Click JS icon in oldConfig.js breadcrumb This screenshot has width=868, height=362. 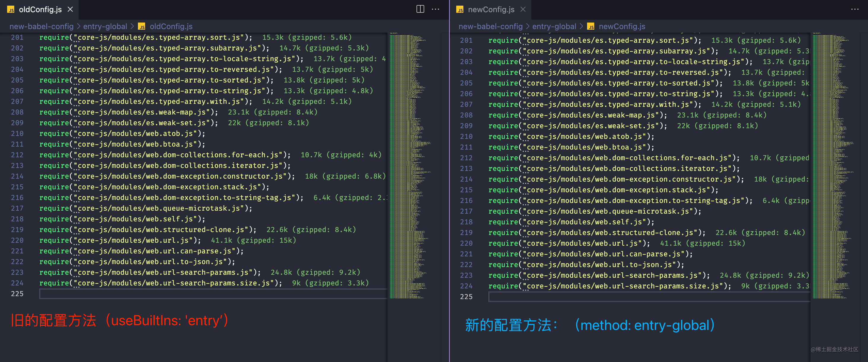coord(142,26)
